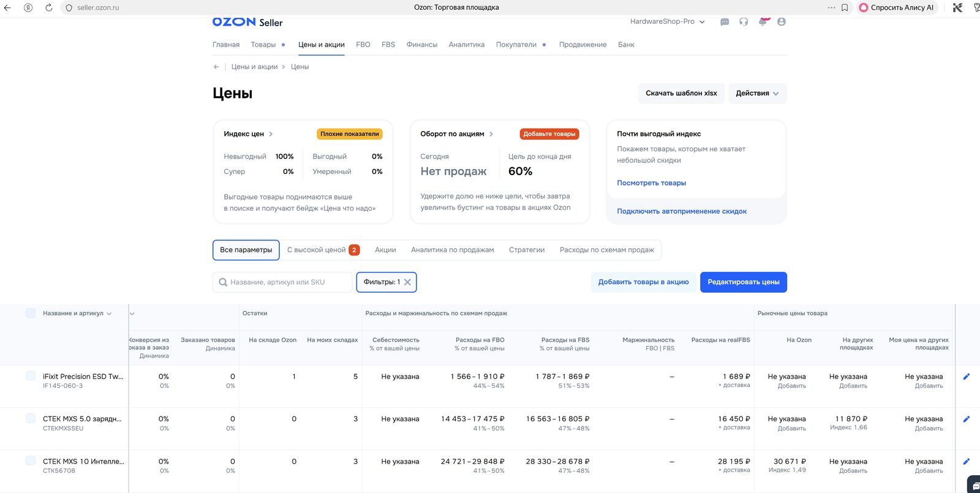The width and height of the screenshot is (980, 493).
Task: Open the FBO menu section
Action: [x=363, y=45]
